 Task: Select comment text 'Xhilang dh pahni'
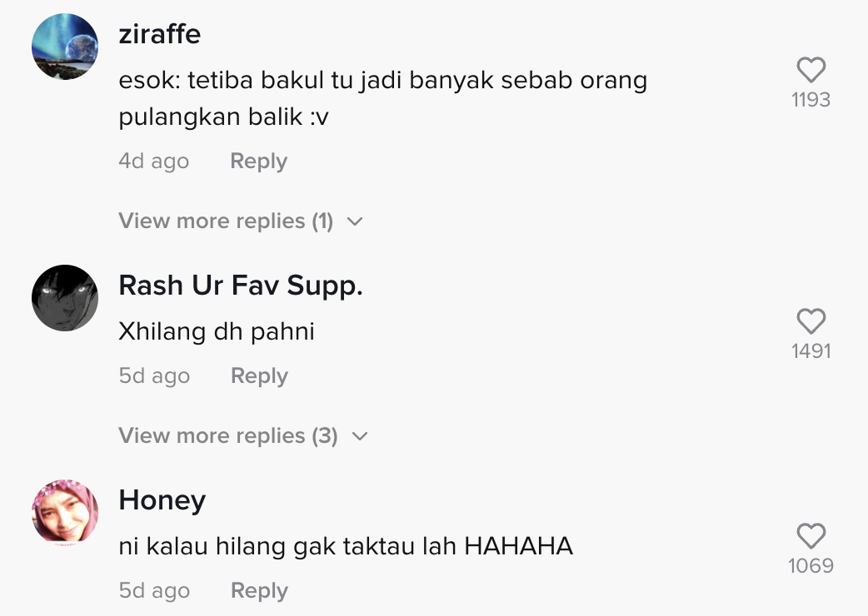click(x=217, y=331)
